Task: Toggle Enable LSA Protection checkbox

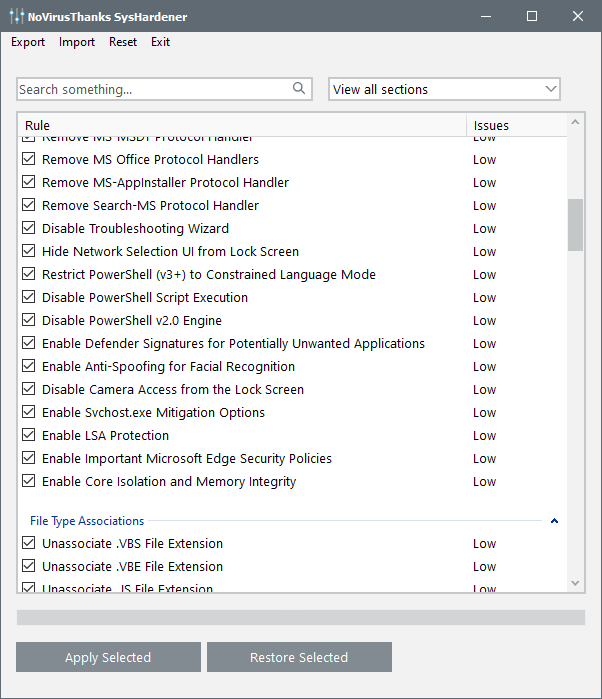Action: [x=28, y=436]
